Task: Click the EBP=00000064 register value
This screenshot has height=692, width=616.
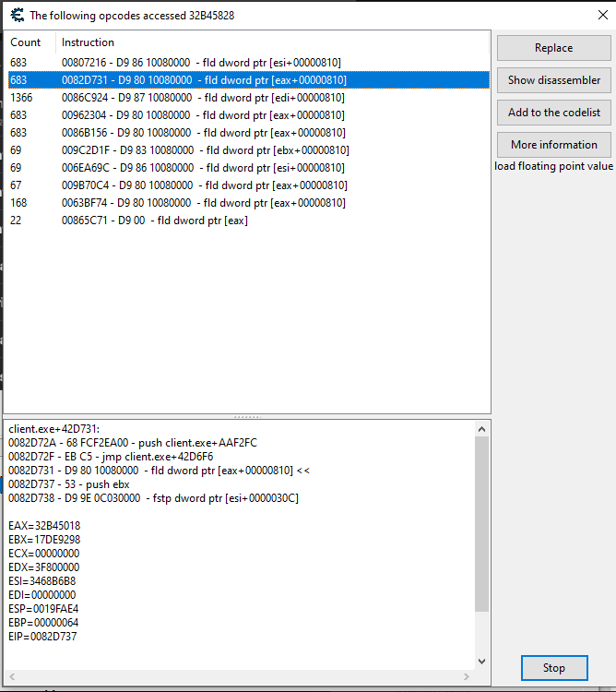Action: (x=43, y=623)
